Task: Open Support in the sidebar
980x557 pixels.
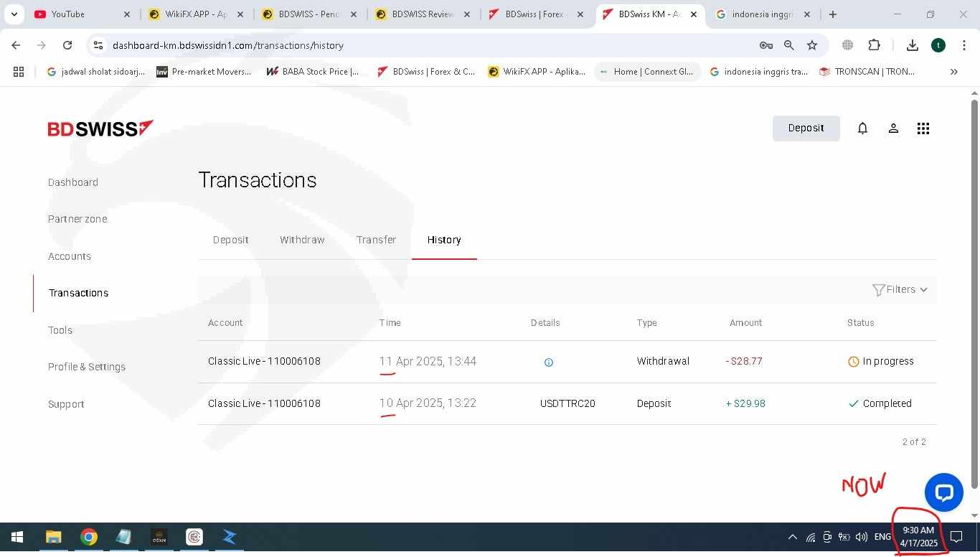Action: pyautogui.click(x=66, y=404)
